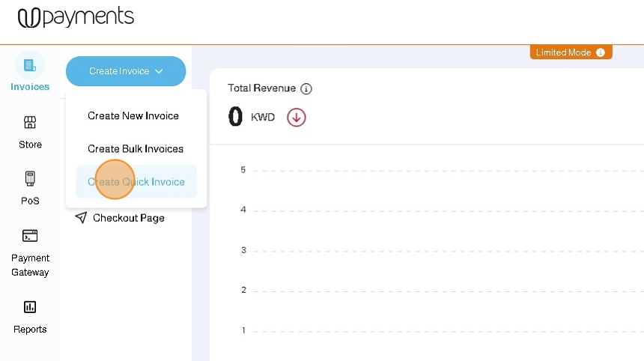Screen dimensions: 644x361
Task: Open the Store sidebar icon
Action: (30, 122)
